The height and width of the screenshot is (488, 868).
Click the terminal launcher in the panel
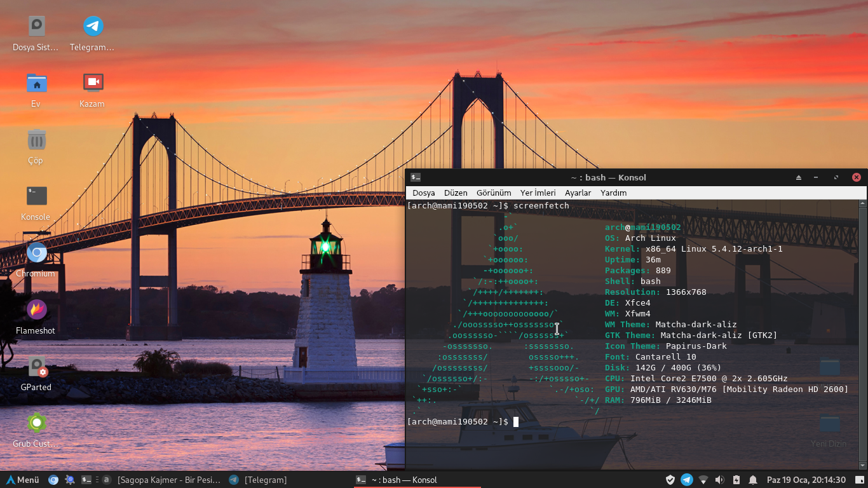click(86, 480)
